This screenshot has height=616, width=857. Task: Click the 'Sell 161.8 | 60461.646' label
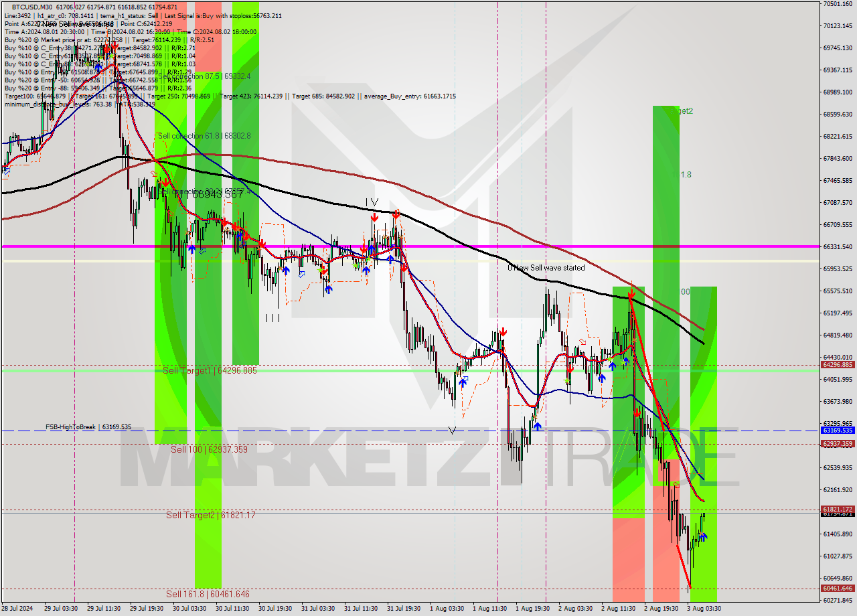pos(208,594)
